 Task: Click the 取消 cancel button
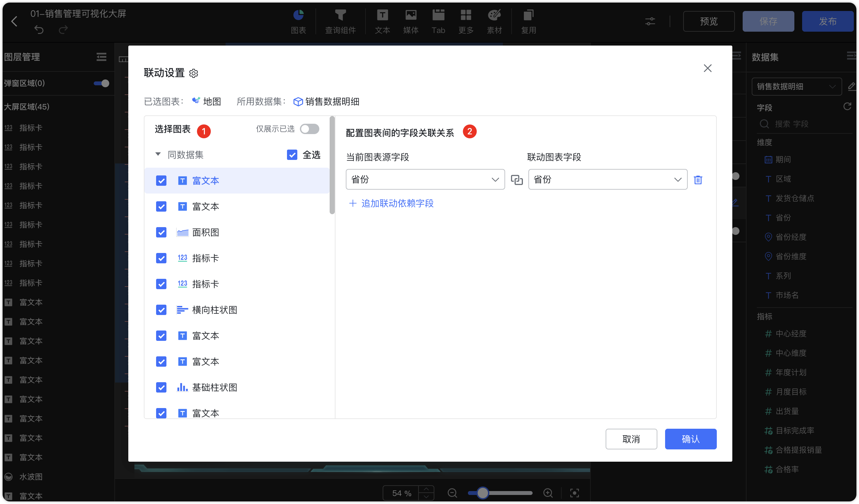(x=631, y=439)
